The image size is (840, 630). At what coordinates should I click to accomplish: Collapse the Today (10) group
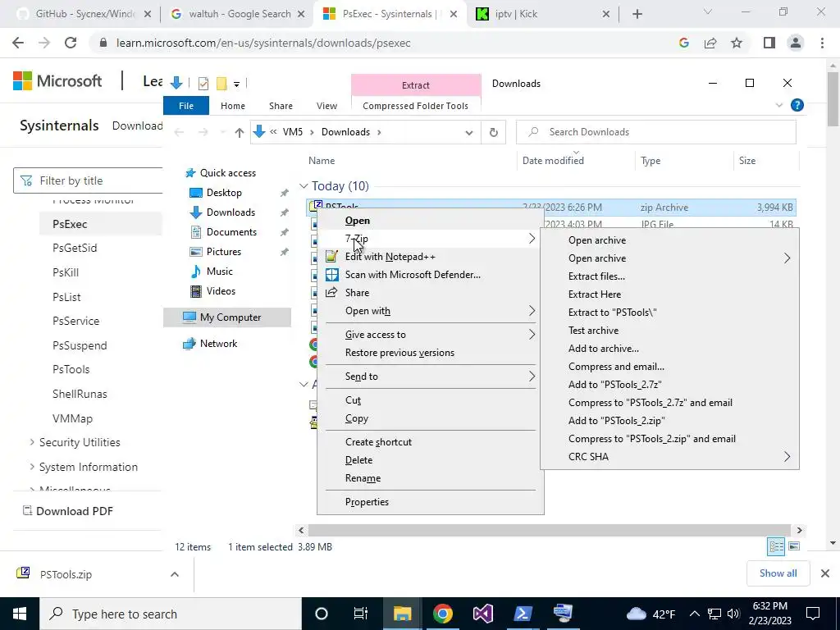coord(304,186)
